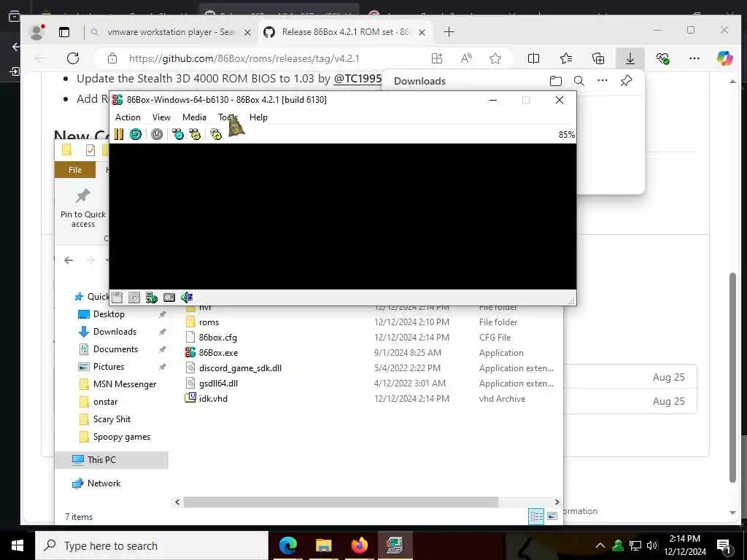The width and height of the screenshot is (747, 560).
Task: Open Spoopy games folder in sidebar
Action: 122,437
